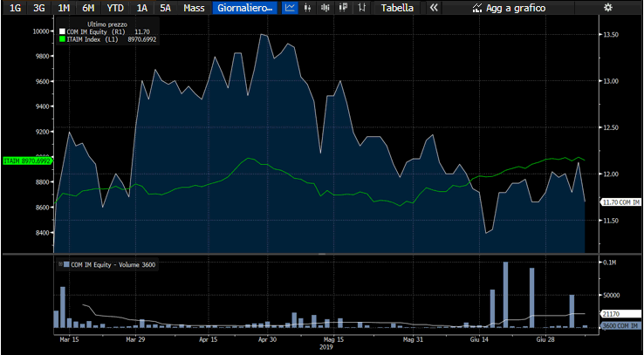Select the line chart type icon

coord(291,8)
